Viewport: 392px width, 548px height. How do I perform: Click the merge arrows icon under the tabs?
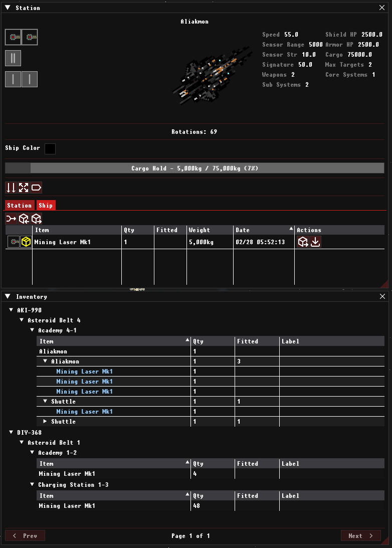[x=11, y=219]
